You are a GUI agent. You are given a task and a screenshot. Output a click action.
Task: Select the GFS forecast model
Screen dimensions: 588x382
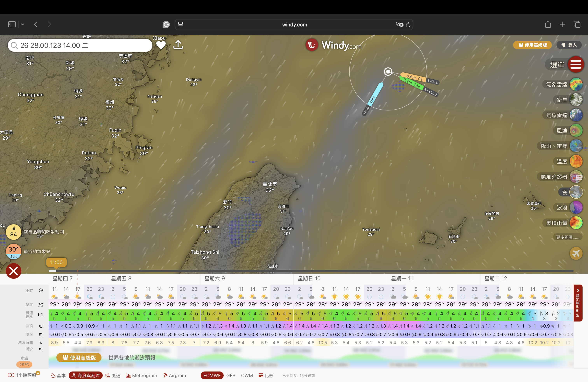pos(231,376)
